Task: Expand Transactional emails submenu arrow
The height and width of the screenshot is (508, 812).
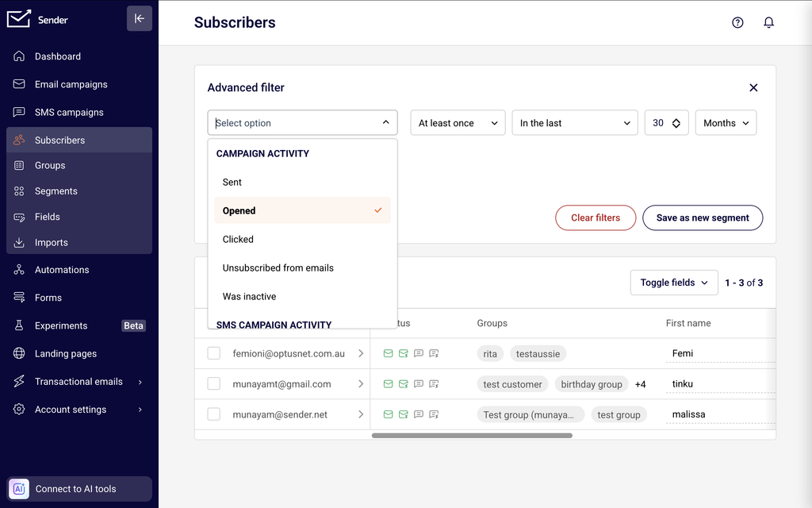Action: (x=140, y=382)
